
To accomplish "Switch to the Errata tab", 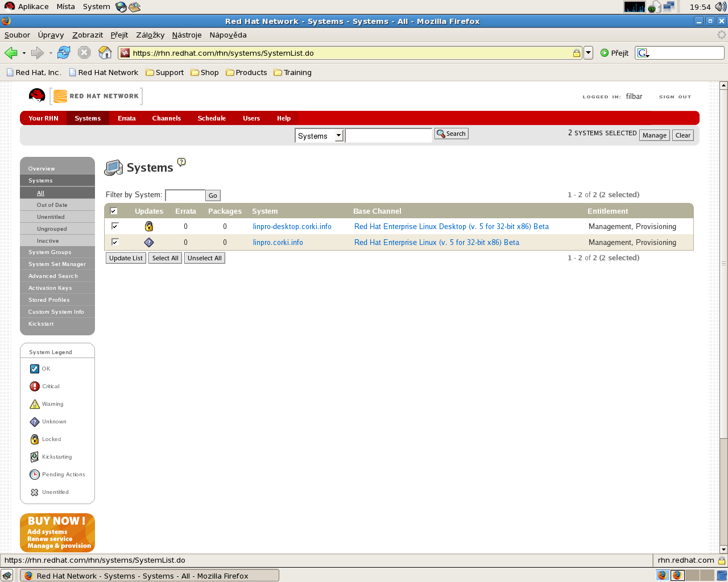I will 127,118.
